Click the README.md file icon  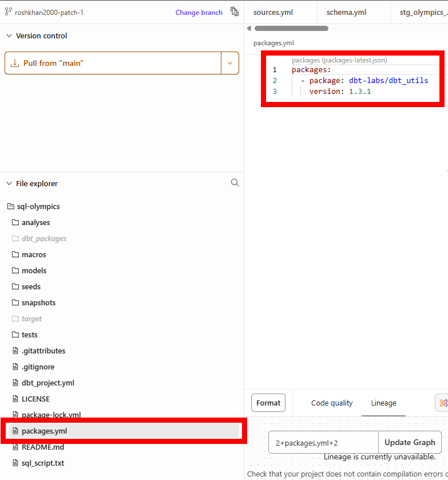tap(15, 447)
